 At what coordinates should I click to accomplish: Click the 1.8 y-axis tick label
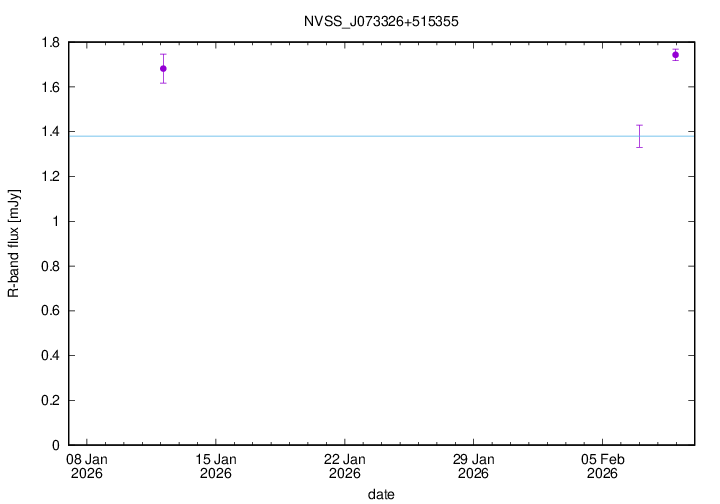click(50, 43)
